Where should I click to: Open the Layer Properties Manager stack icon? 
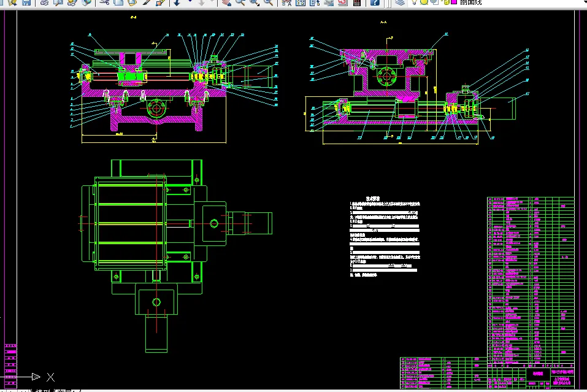(400, 2)
